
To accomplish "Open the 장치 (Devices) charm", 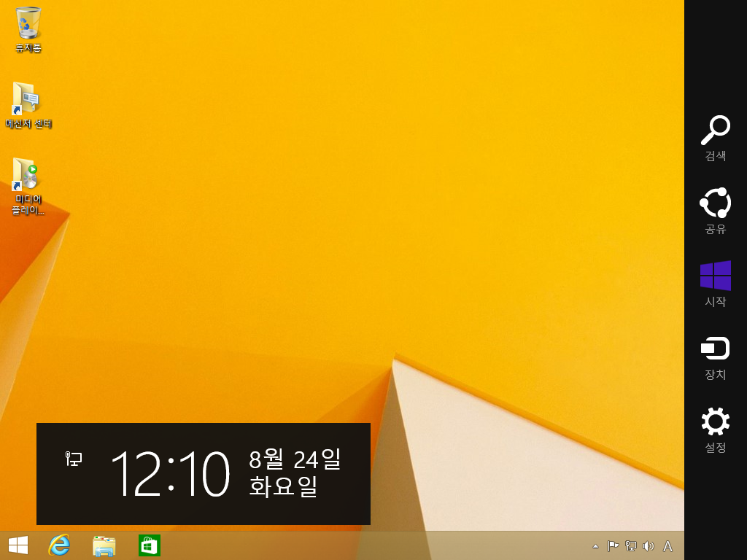I will point(715,357).
